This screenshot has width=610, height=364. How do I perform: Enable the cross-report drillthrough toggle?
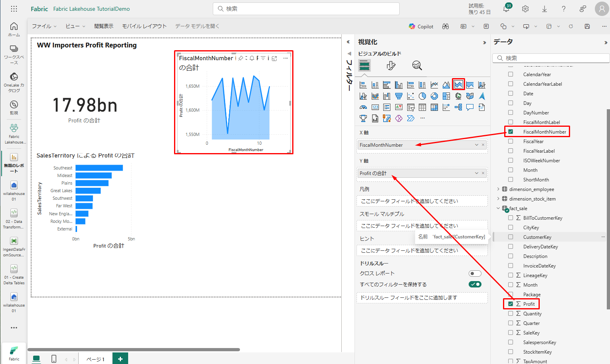pyautogui.click(x=475, y=273)
